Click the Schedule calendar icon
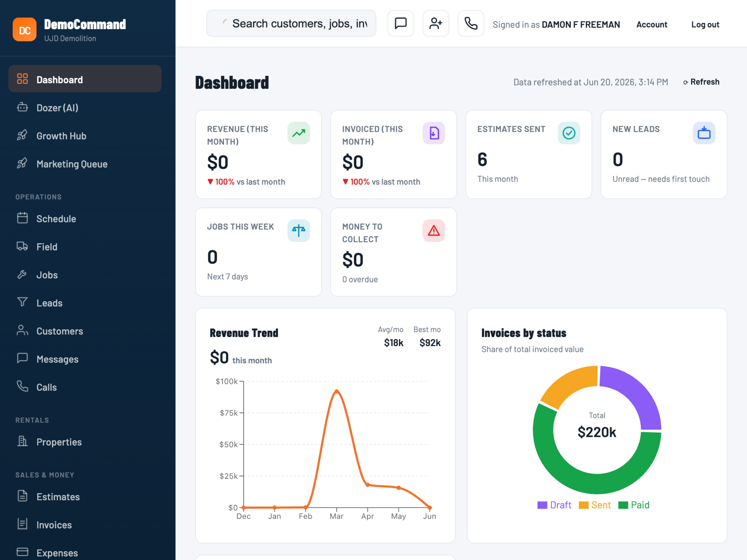Image resolution: width=747 pixels, height=560 pixels. [22, 218]
